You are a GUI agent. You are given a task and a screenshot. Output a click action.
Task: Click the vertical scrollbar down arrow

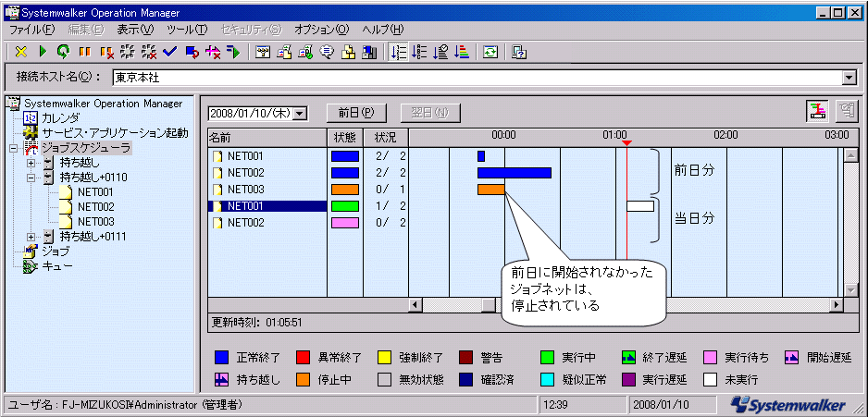coord(850,290)
